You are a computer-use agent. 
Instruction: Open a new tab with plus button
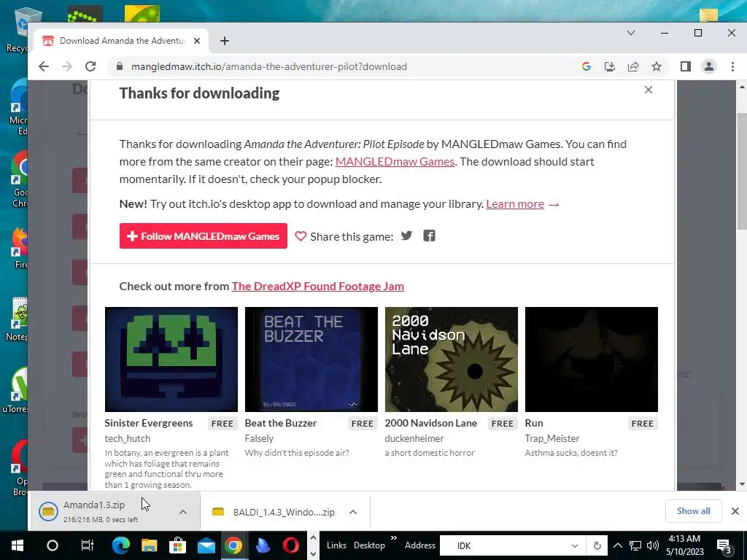[225, 41]
